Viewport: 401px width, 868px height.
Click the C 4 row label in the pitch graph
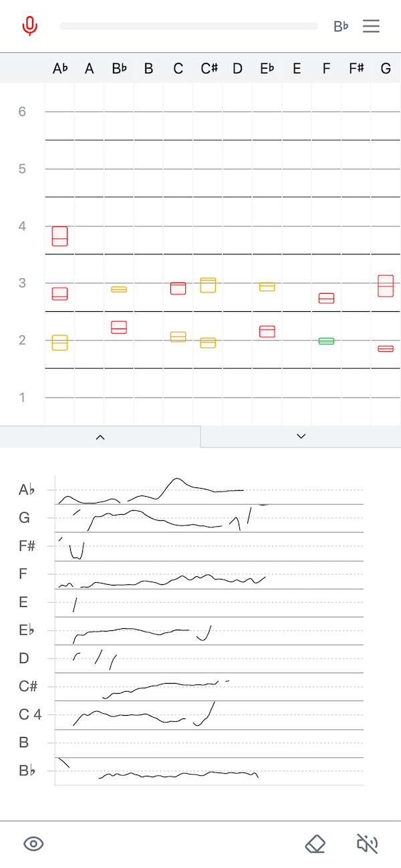[x=29, y=714]
